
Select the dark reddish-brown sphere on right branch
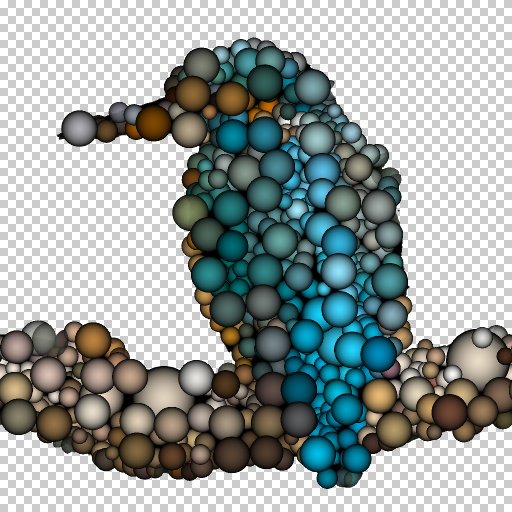pos(449,412)
